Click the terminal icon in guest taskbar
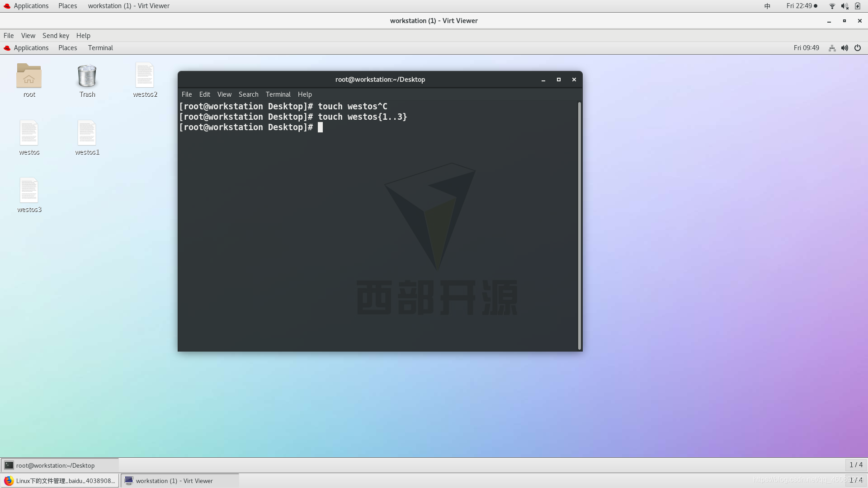This screenshot has width=868, height=488. click(x=9, y=465)
